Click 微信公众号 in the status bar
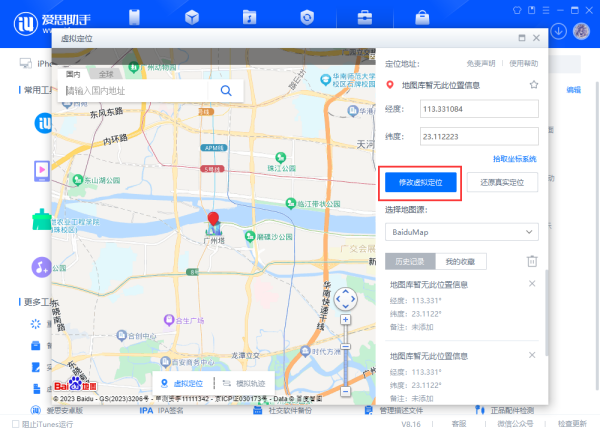The height and width of the screenshot is (433, 600). coord(515,424)
